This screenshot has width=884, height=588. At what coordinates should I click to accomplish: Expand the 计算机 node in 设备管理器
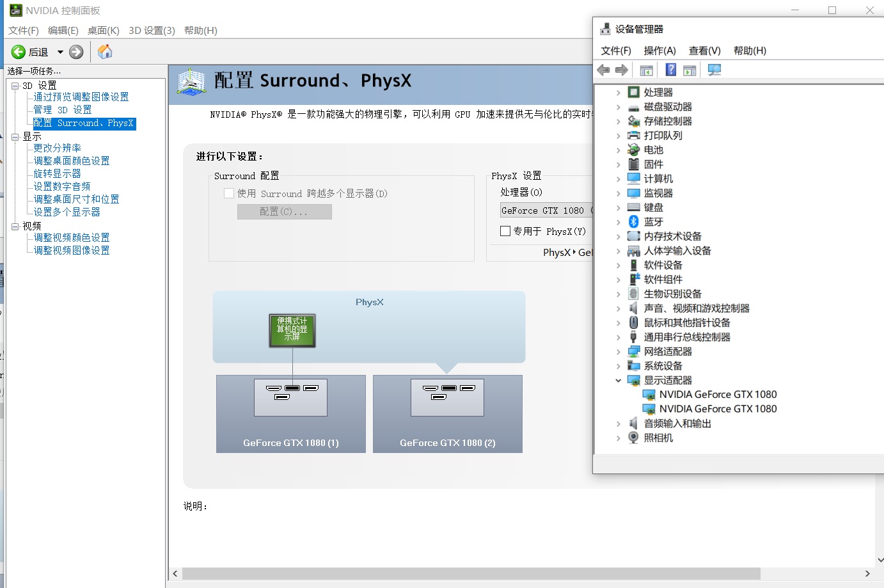pos(618,179)
